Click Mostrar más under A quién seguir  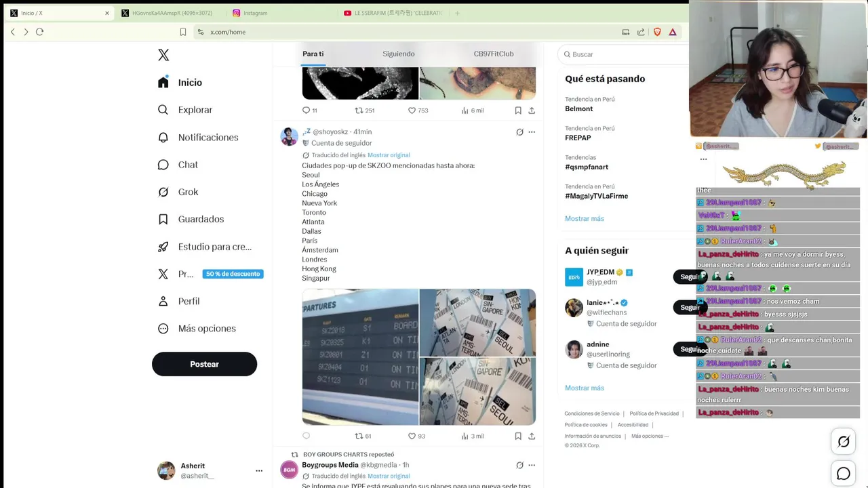[585, 388]
